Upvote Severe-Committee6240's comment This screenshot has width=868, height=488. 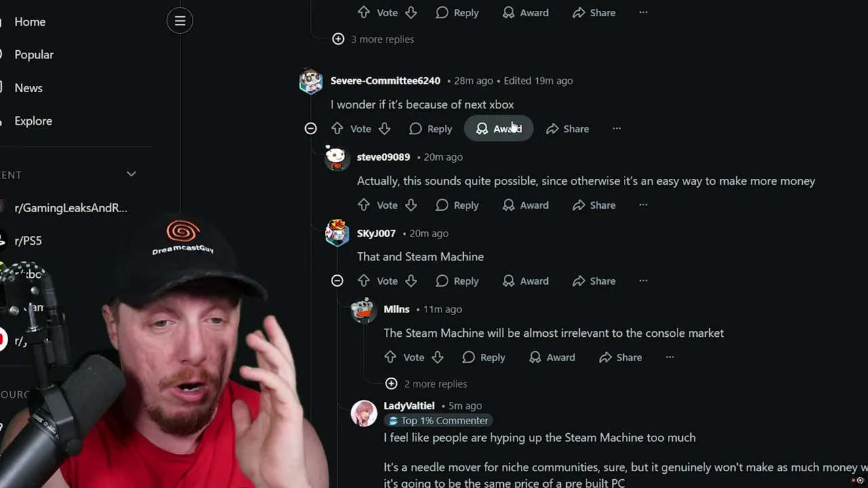click(x=337, y=129)
